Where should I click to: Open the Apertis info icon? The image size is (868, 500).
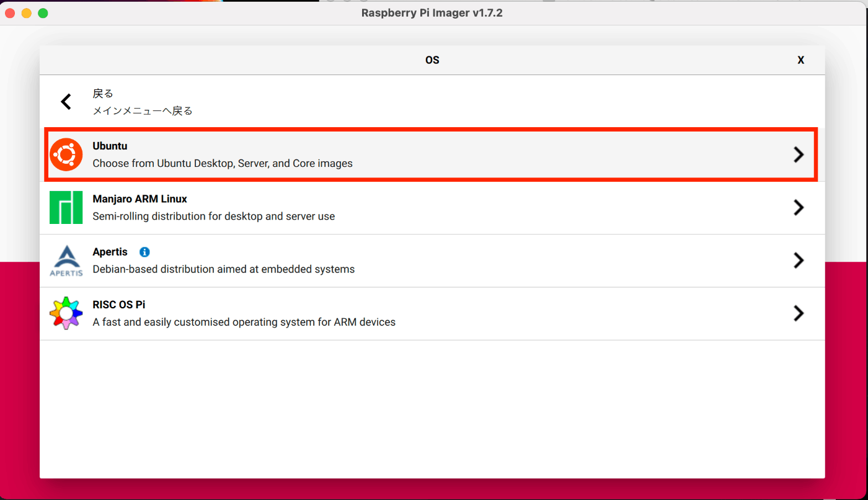[x=144, y=252]
